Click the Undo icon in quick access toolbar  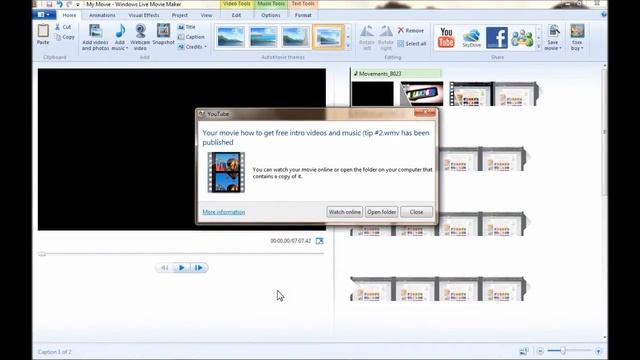tap(60, 4)
